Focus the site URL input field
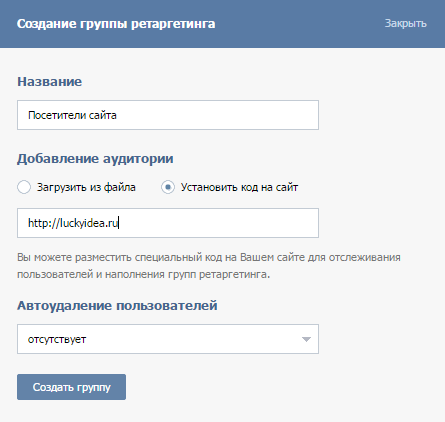Image resolution: width=445 pixels, height=422 pixels. (168, 223)
